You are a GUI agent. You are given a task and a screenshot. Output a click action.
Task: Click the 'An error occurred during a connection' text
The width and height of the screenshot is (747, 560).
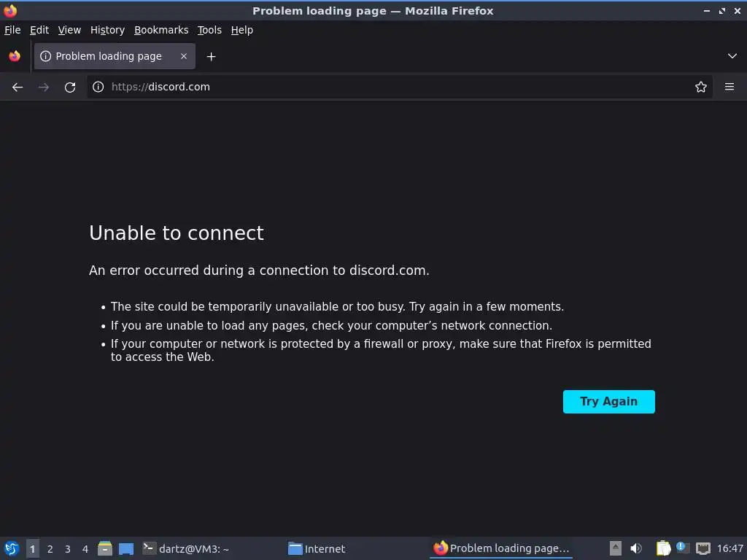tap(259, 270)
